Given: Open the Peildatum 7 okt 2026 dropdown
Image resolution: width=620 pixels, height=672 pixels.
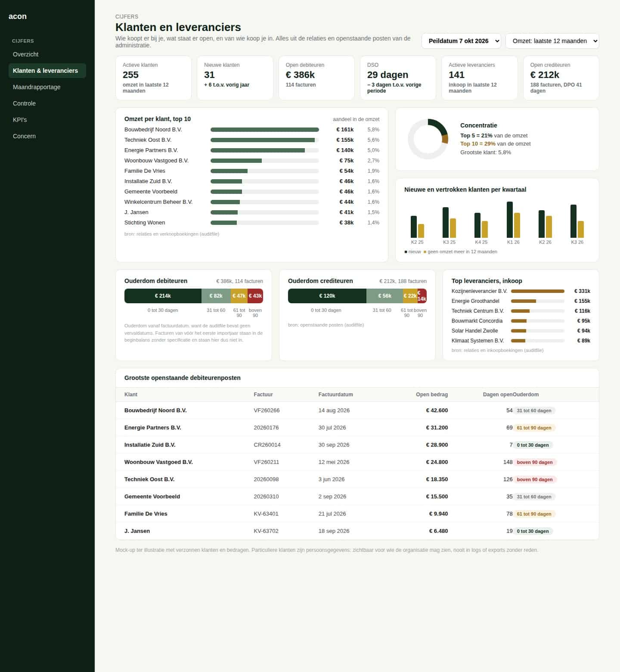Looking at the screenshot, I should point(461,41).
